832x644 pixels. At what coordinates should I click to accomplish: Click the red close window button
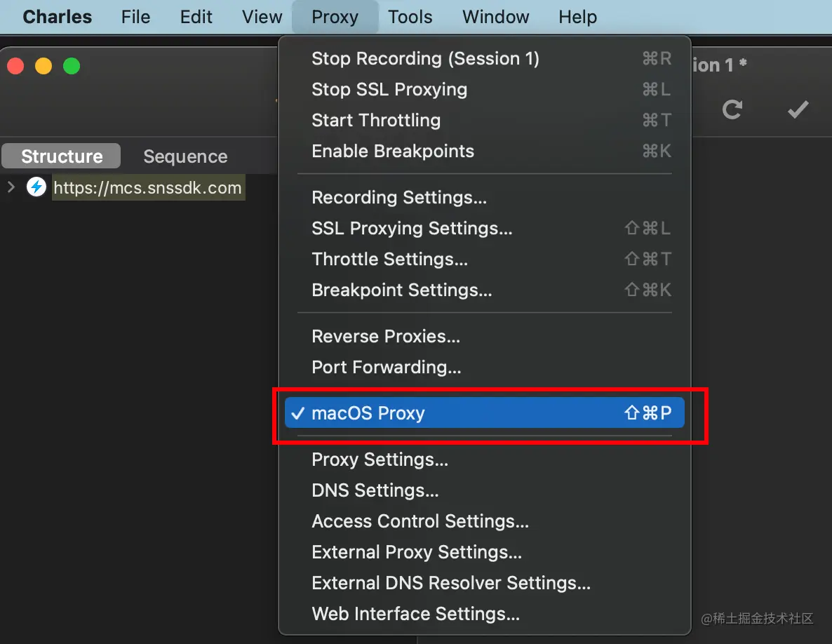(15, 66)
